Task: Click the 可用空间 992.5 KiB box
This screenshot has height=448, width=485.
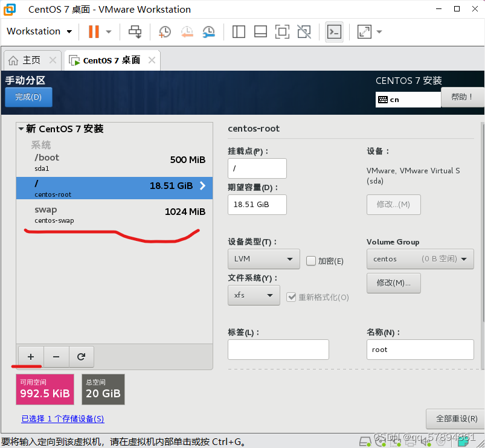Action: point(45,389)
